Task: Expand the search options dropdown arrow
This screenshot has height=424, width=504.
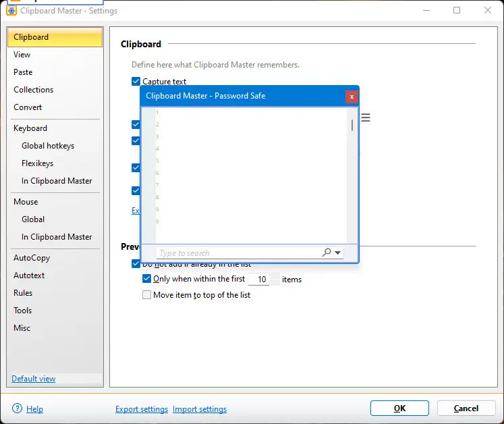Action: click(337, 253)
